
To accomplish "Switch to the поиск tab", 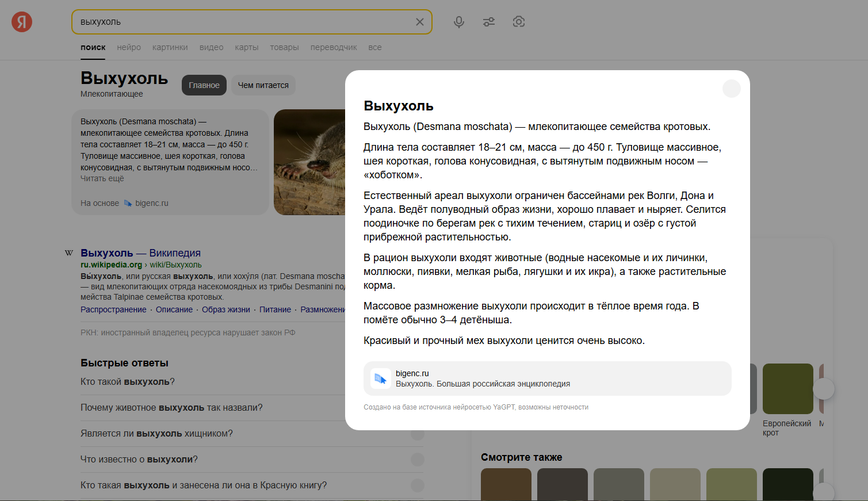I will pyautogui.click(x=93, y=47).
